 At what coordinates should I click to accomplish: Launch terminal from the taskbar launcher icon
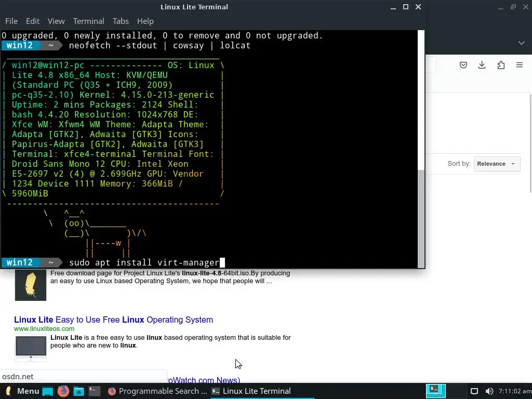point(95,391)
